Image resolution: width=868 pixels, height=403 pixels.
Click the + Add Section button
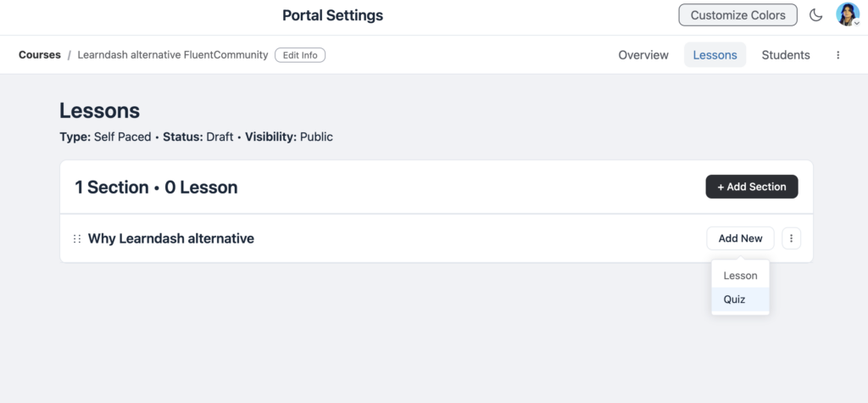[x=752, y=187]
